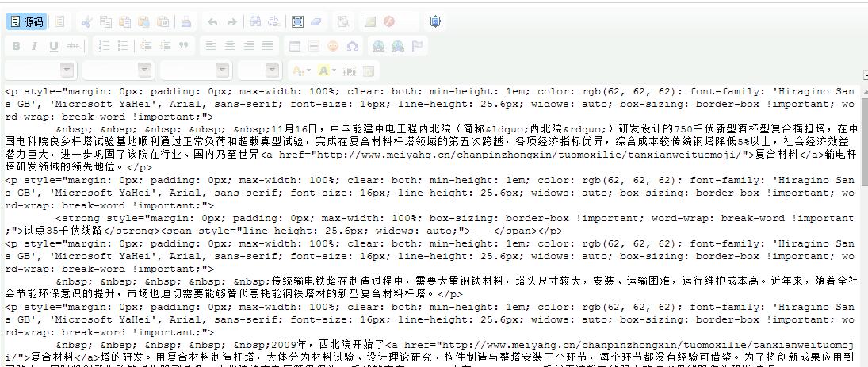The width and height of the screenshot is (868, 367).
Task: Click the remove format eraser icon
Action: tap(316, 22)
